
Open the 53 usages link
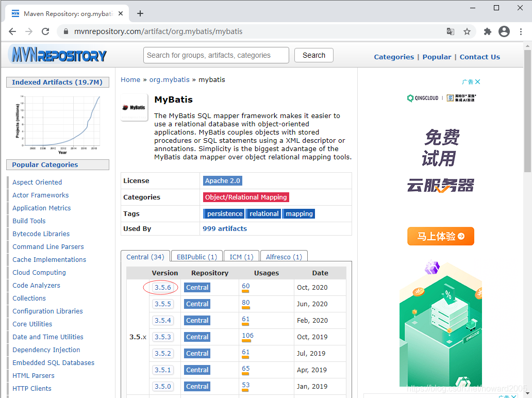click(246, 385)
